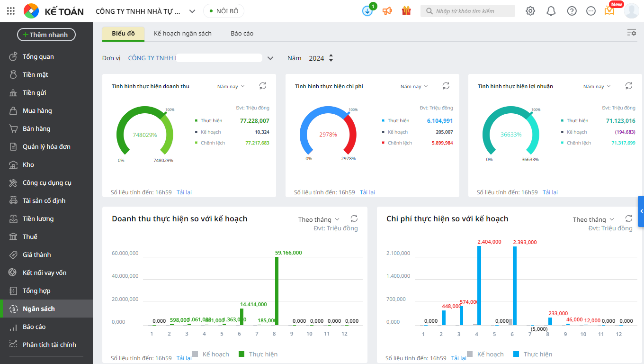644x364 pixels.
Task: Open Tiền gửi module
Action: tap(46, 93)
